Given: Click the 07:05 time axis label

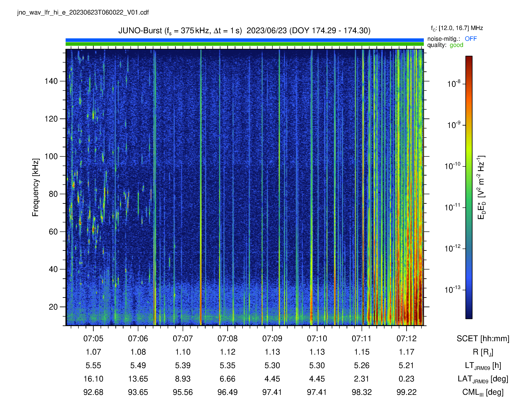Looking at the screenshot, I should (93, 338).
